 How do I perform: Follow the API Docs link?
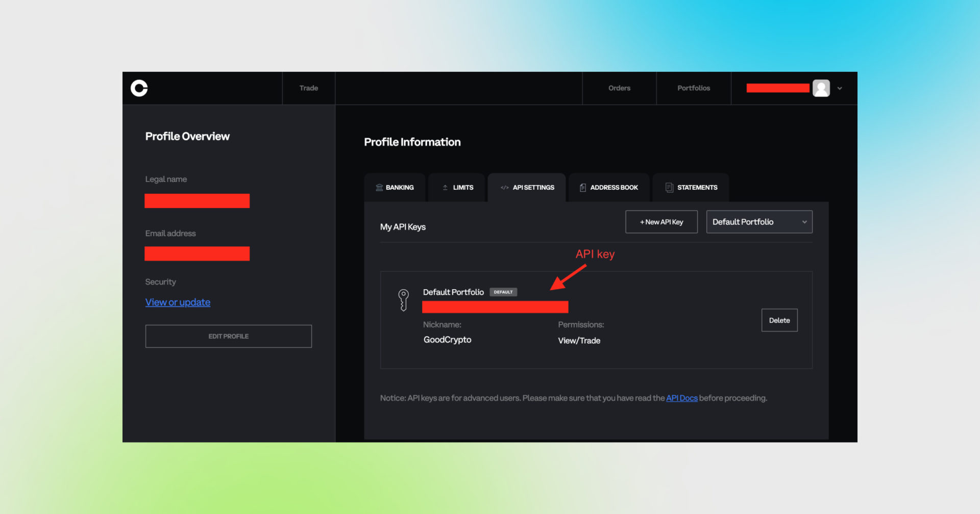click(681, 398)
